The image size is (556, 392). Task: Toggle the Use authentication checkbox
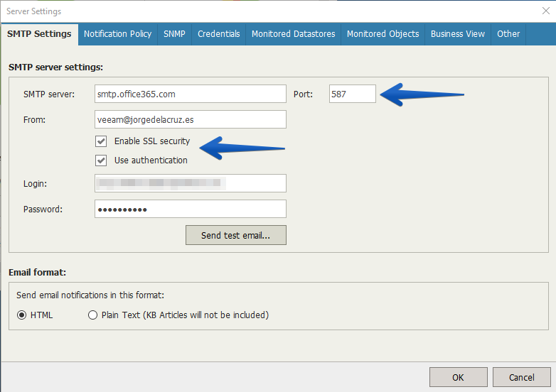coord(101,160)
